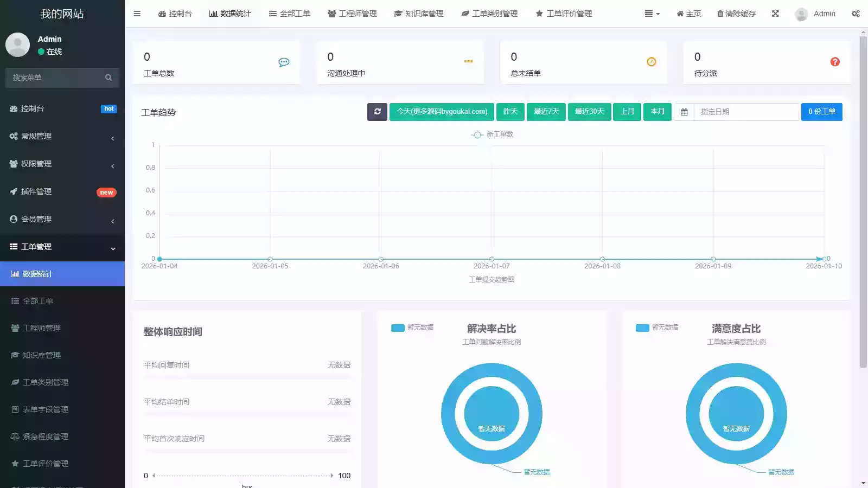Select the 清除缓存 trash icon
Image resolution: width=868 pixels, height=488 pixels.
pyautogui.click(x=719, y=14)
